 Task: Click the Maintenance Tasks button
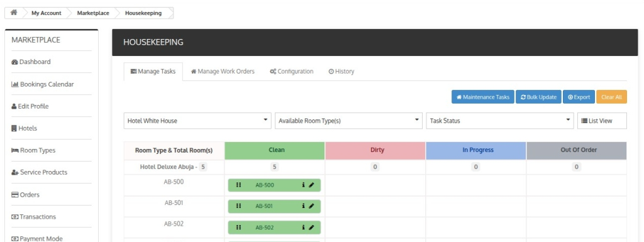click(482, 97)
